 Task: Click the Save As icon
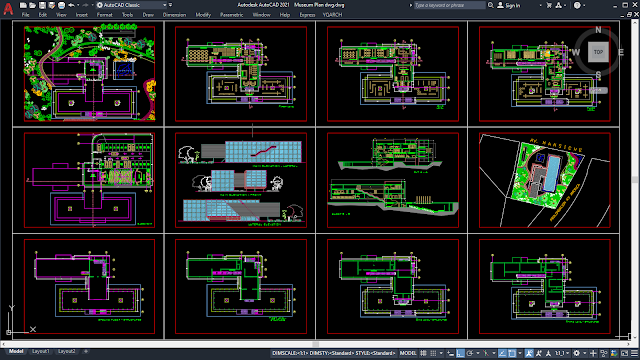[x=51, y=5]
